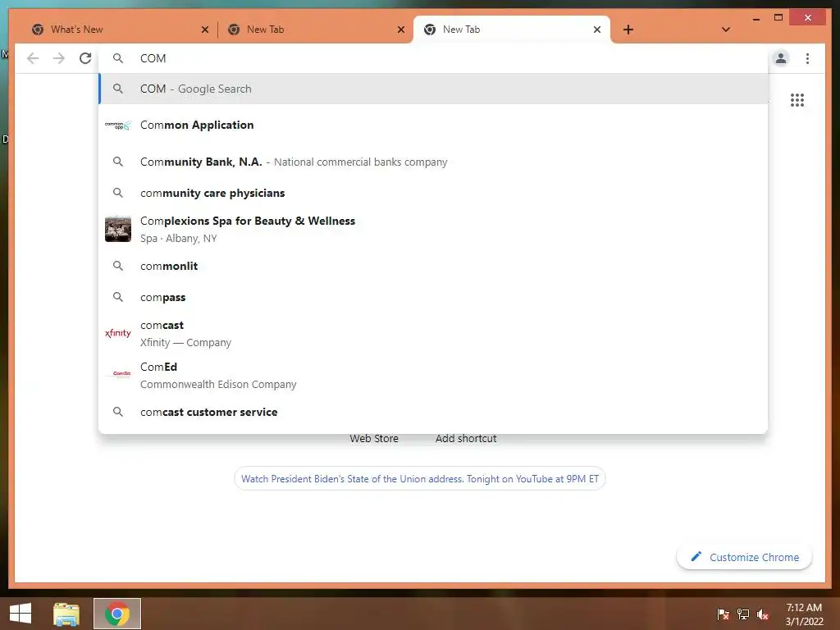Click the Complexions Spa thumbnail image

(118, 229)
